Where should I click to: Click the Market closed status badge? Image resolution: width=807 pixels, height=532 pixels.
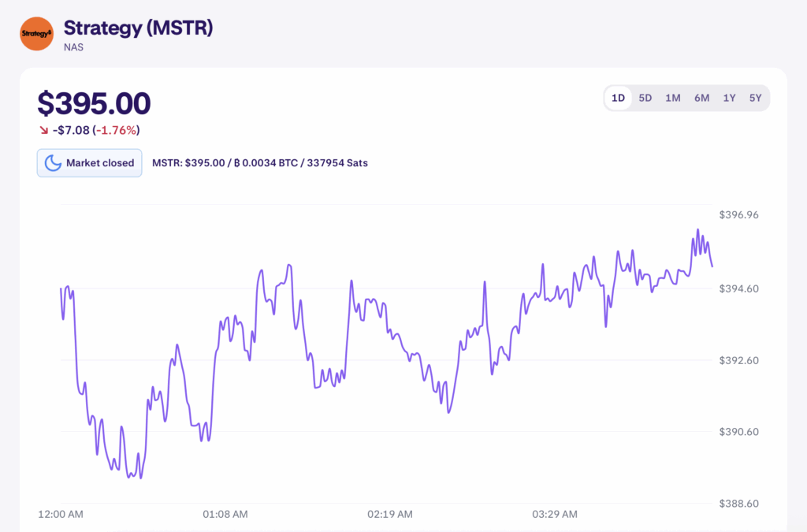[90, 163]
